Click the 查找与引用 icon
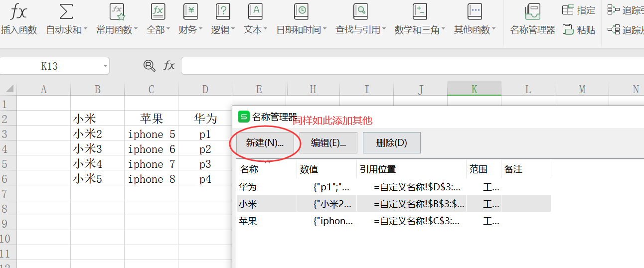 [360, 11]
